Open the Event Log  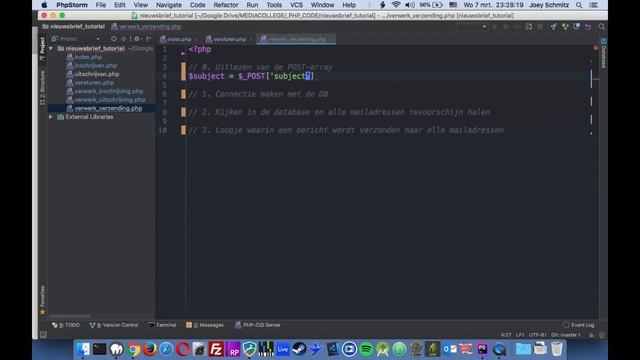pyautogui.click(x=579, y=325)
